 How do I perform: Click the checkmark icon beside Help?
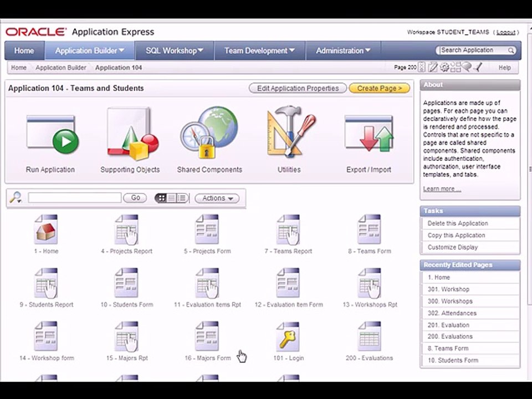click(x=478, y=67)
